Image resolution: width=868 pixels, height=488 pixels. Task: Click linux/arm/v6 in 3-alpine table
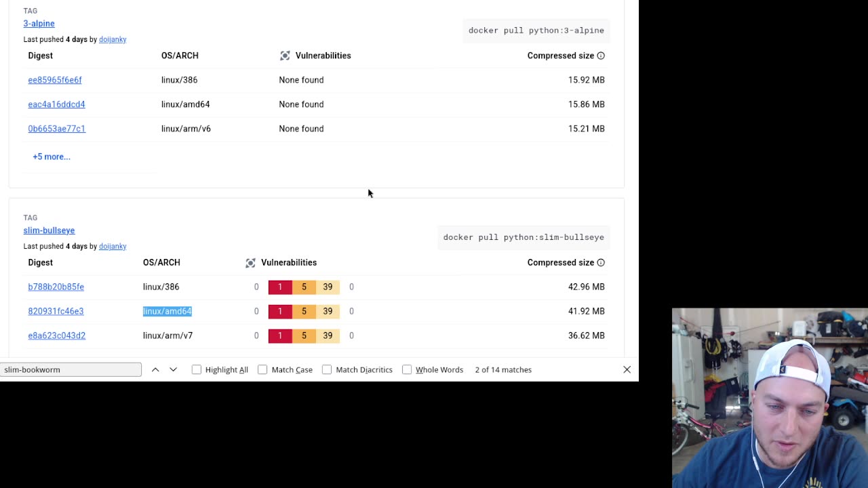[x=186, y=129]
